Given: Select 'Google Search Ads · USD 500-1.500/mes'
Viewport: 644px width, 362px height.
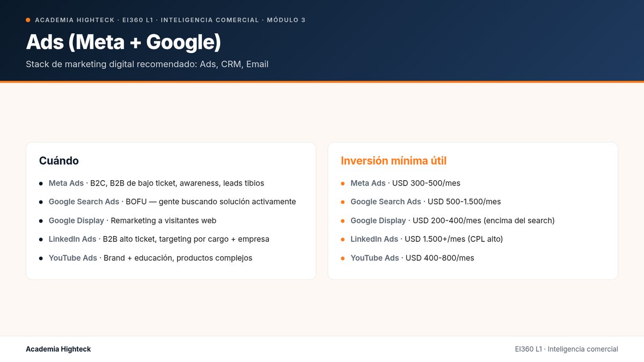Looking at the screenshot, I should click(426, 202).
